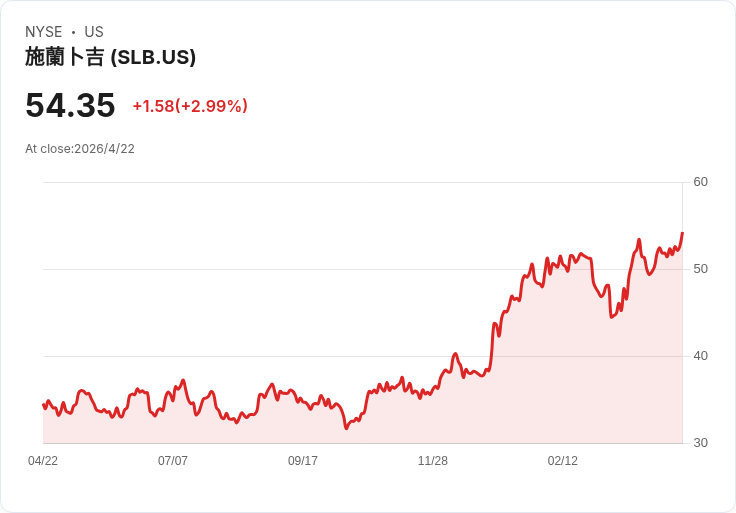Click the stock name 施蘭卜吉 (SLB.US)

click(110, 57)
